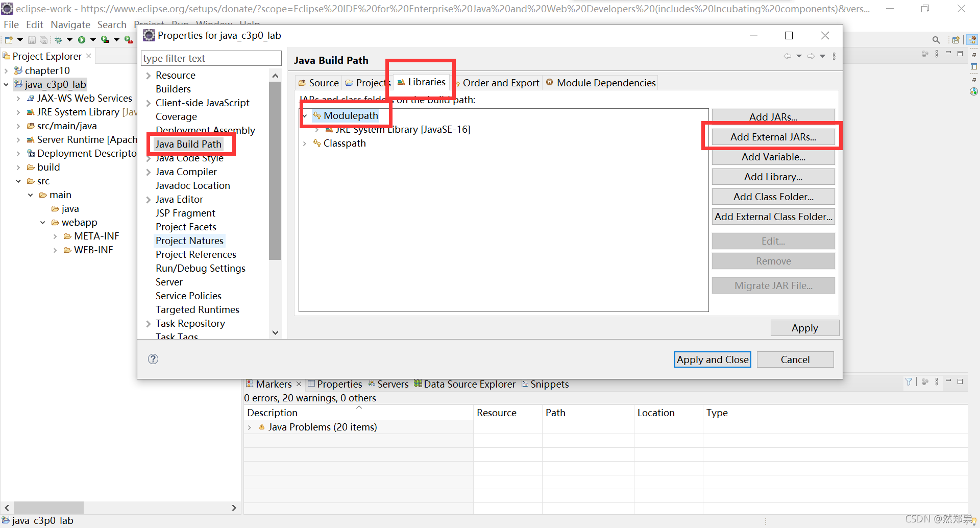Click the Coverage launch toolbar icon
The image size is (980, 528).
coord(105,39)
